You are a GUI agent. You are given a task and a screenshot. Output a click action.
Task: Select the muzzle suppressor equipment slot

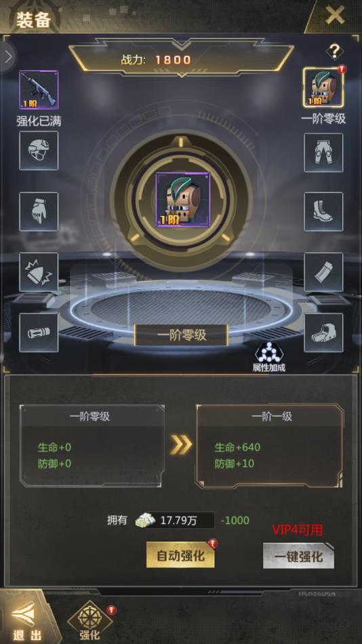[x=39, y=333]
